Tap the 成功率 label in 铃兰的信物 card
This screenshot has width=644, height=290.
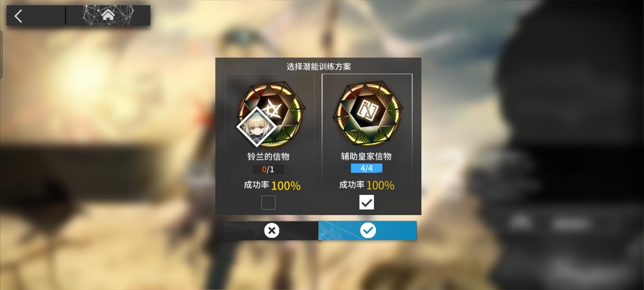256,185
